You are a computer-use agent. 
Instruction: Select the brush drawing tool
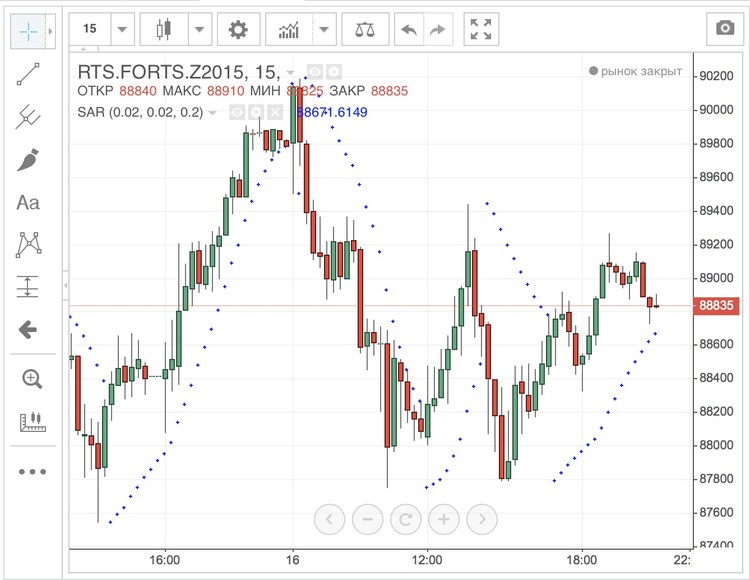coord(28,160)
